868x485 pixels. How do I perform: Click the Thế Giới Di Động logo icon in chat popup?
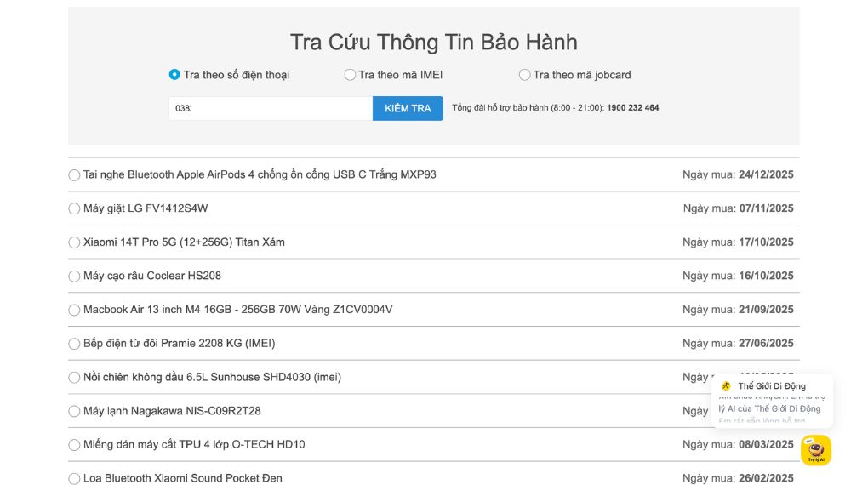(726, 386)
